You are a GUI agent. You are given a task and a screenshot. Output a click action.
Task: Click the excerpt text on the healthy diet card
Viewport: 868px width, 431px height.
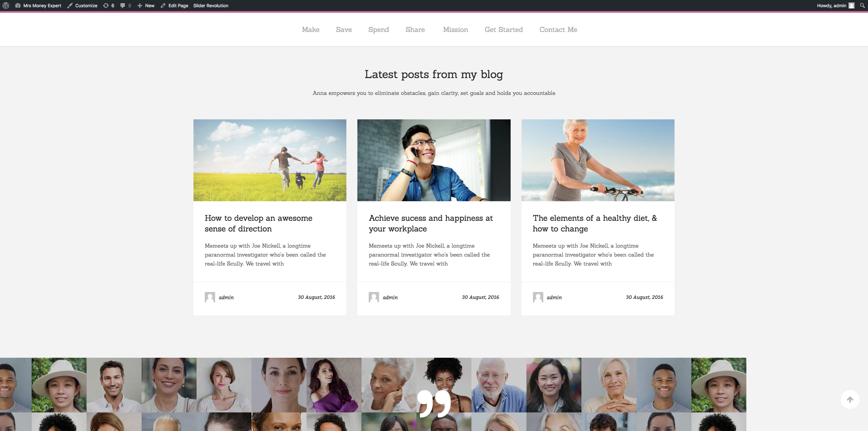pos(593,255)
